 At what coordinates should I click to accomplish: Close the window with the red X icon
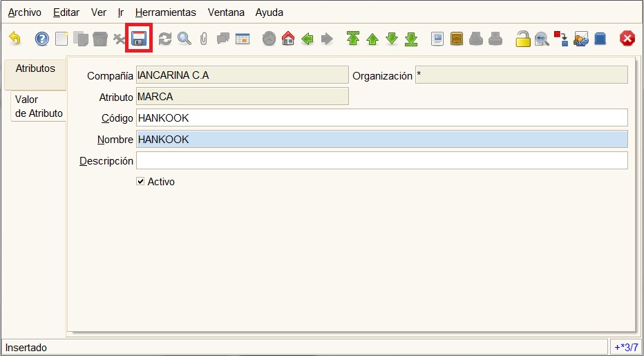coord(627,39)
